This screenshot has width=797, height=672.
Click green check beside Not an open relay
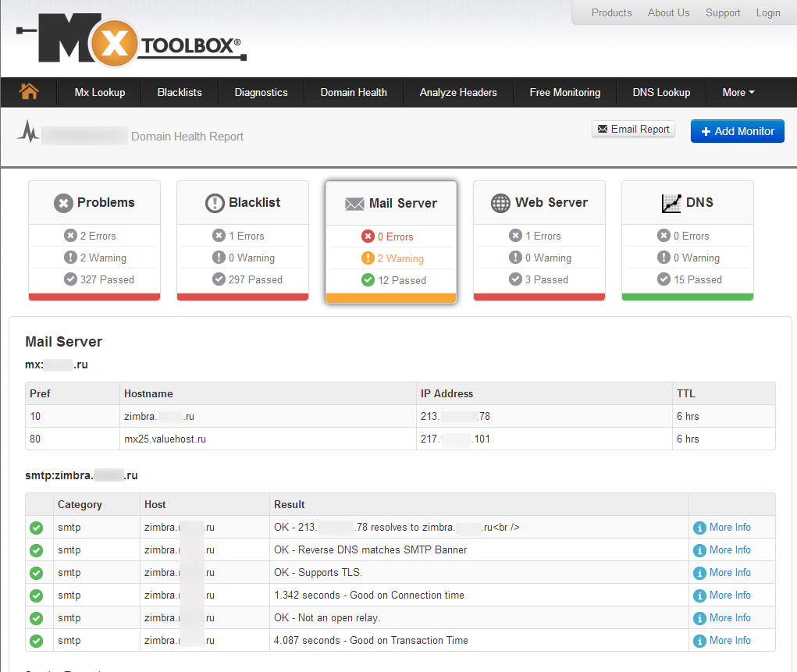click(37, 618)
